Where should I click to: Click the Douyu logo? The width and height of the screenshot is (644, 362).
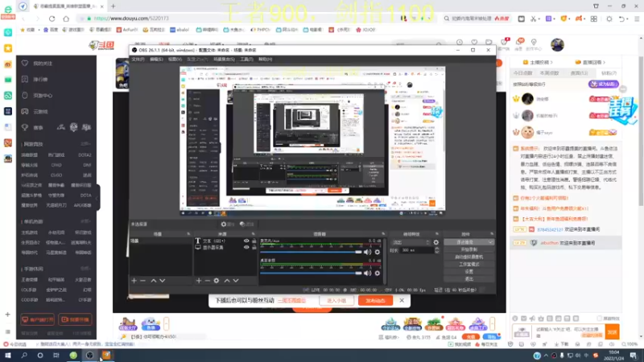click(x=101, y=45)
